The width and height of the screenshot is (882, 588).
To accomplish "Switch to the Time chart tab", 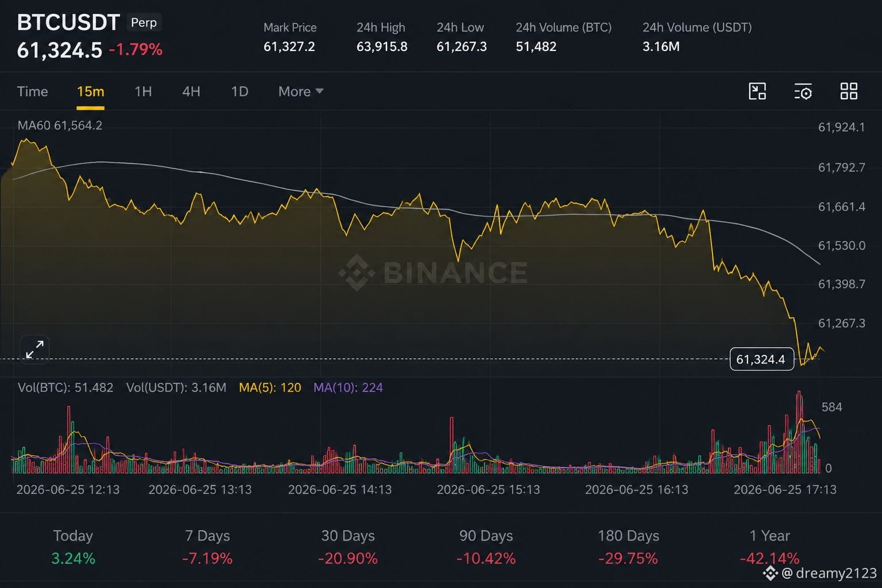I will pos(32,91).
